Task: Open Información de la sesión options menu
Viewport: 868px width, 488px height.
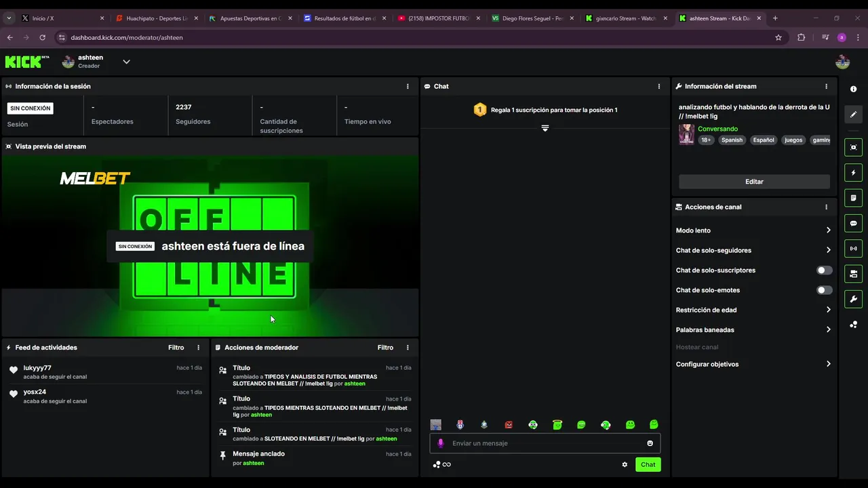Action: click(408, 86)
